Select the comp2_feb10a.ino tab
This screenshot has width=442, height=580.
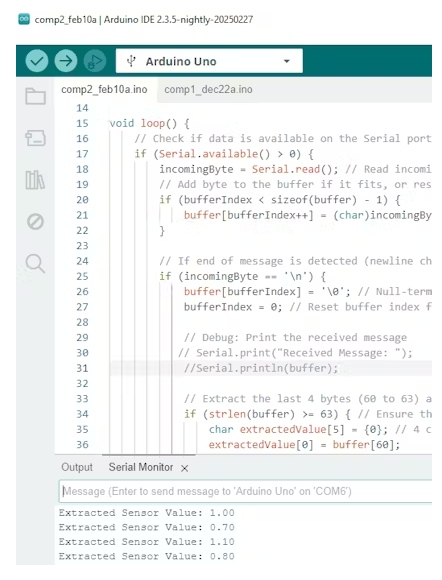click(x=104, y=90)
